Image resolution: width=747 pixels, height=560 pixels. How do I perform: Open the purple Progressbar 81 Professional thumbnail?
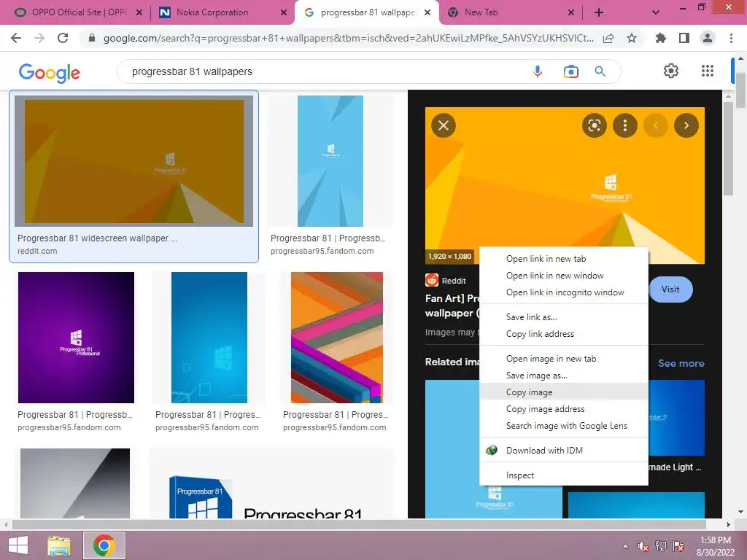76,338
